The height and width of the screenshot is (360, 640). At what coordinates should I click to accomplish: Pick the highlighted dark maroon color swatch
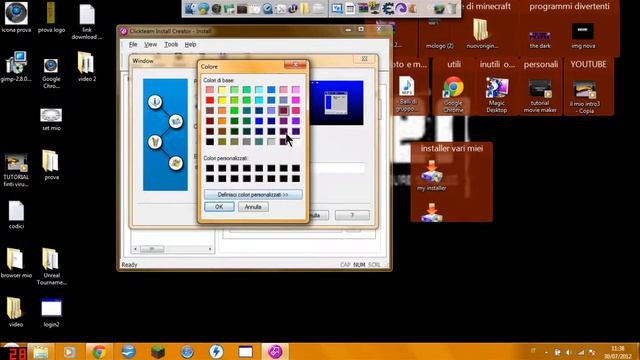point(283,110)
